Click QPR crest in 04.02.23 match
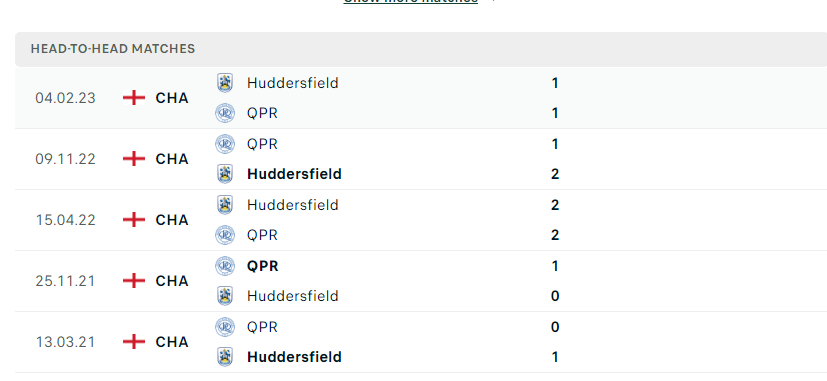The width and height of the screenshot is (827, 381). point(225,113)
